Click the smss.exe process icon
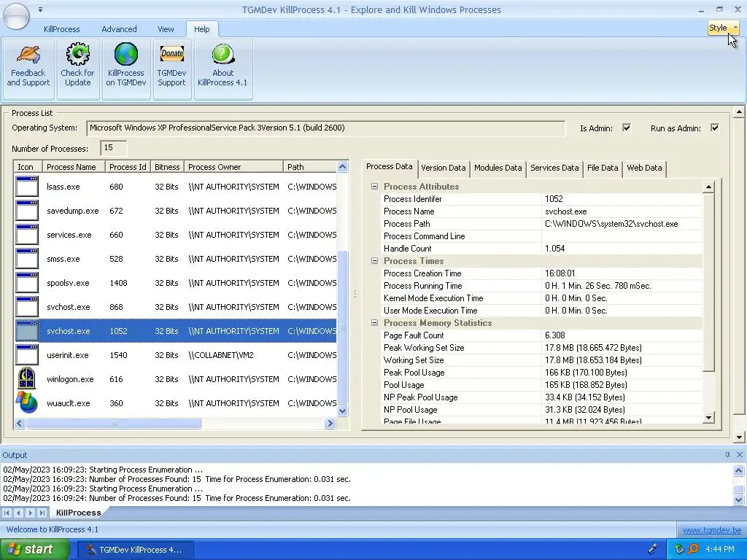Viewport: 747px width, 560px height. click(27, 259)
